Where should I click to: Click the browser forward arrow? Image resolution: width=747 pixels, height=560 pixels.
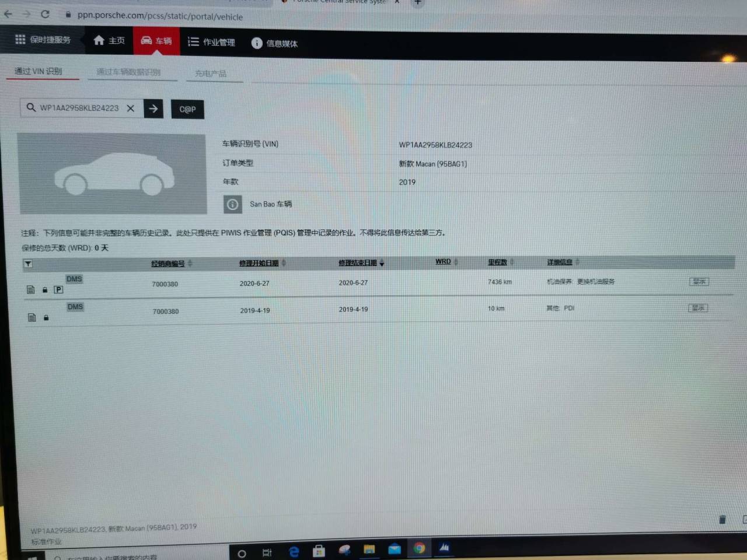pos(26,14)
